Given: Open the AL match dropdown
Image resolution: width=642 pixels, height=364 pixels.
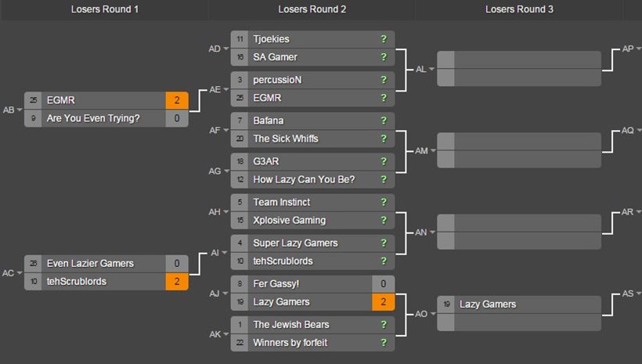Looking at the screenshot, I should point(431,69).
